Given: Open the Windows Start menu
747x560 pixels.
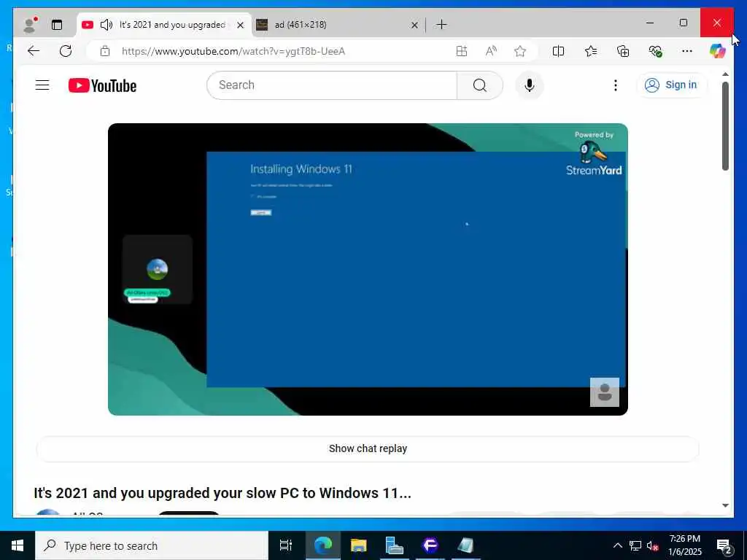Looking at the screenshot, I should click(18, 545).
